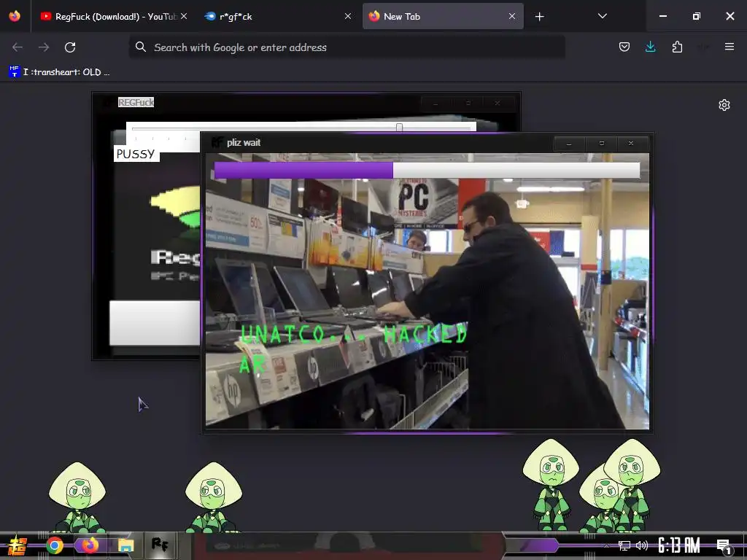Click the white button in REGFuck window
The width and height of the screenshot is (747, 560).
click(155, 322)
